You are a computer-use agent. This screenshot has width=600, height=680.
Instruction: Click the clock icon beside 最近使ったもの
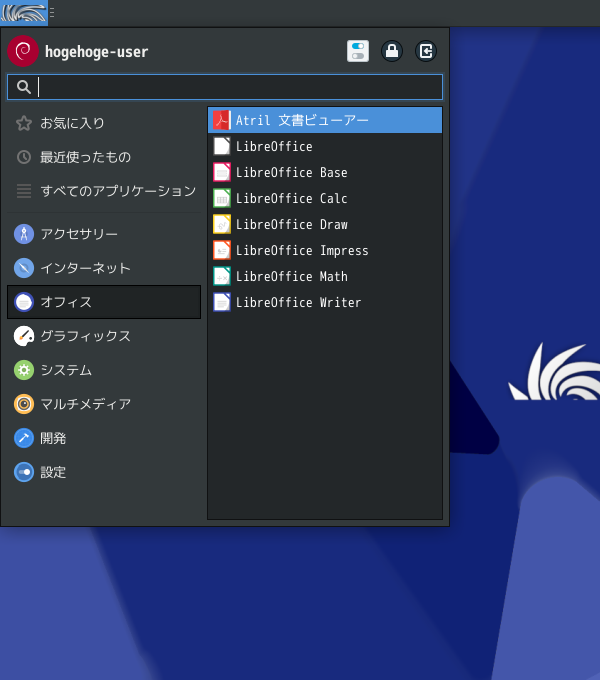(x=24, y=157)
